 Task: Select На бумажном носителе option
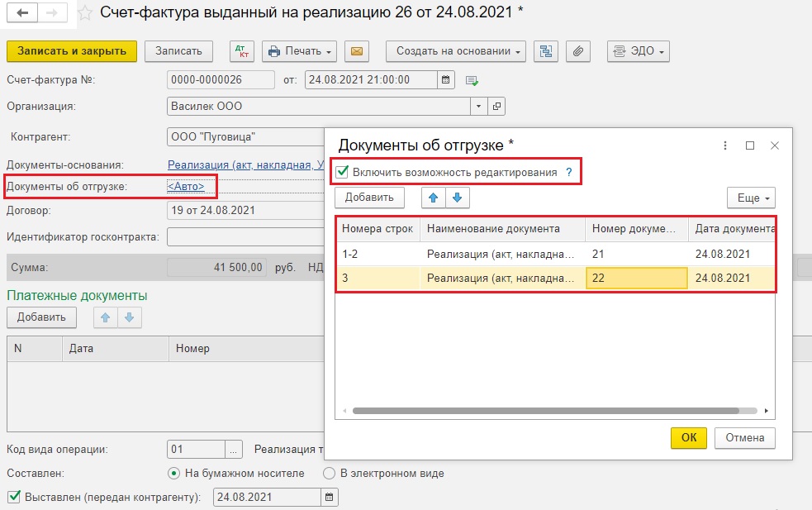point(174,473)
